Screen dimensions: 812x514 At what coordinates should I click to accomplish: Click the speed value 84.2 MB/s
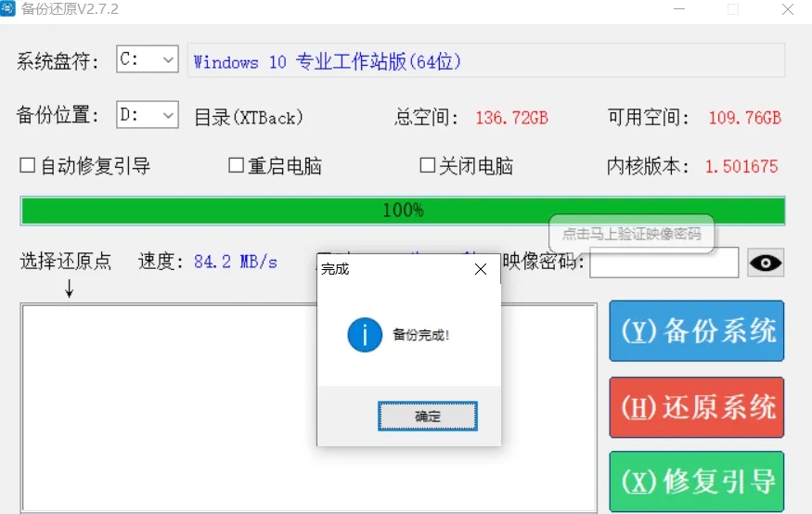point(236,262)
